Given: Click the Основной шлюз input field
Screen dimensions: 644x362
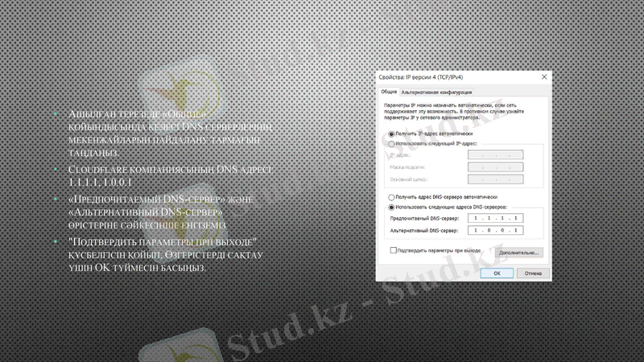Looking at the screenshot, I should [495, 179].
